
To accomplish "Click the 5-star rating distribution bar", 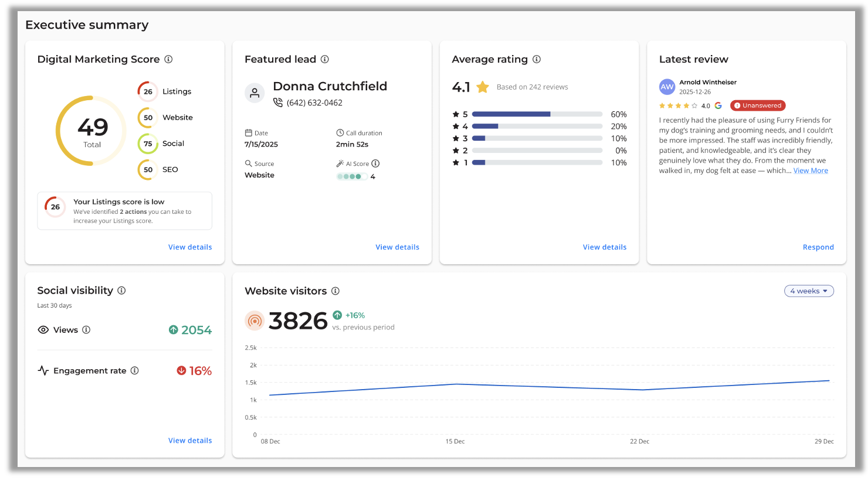I will (537, 114).
